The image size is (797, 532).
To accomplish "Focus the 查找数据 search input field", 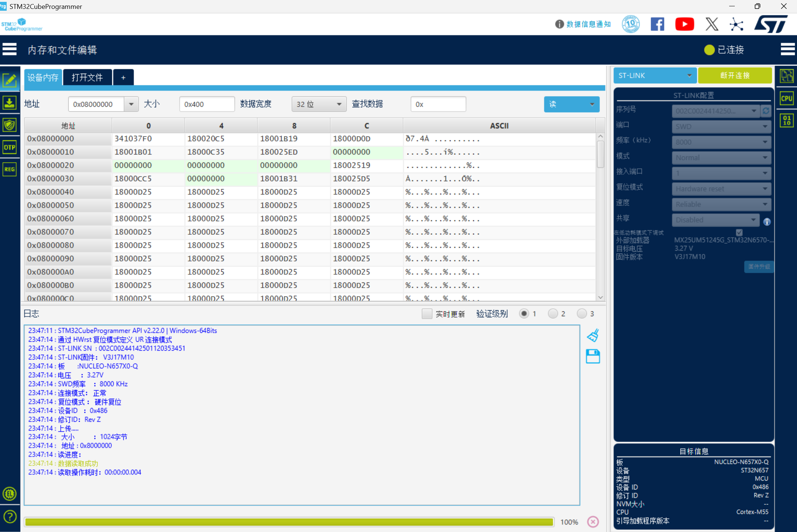I will point(438,104).
